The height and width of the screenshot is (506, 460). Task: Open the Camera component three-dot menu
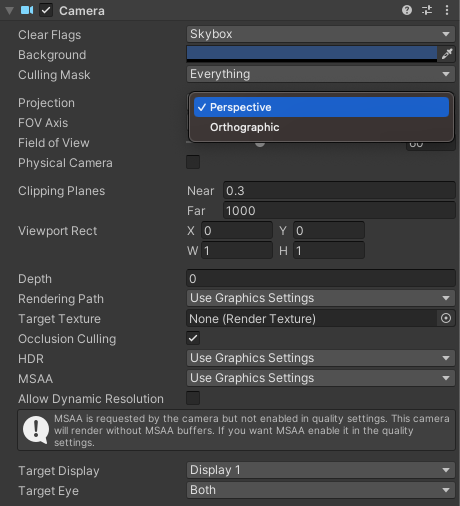[447, 10]
